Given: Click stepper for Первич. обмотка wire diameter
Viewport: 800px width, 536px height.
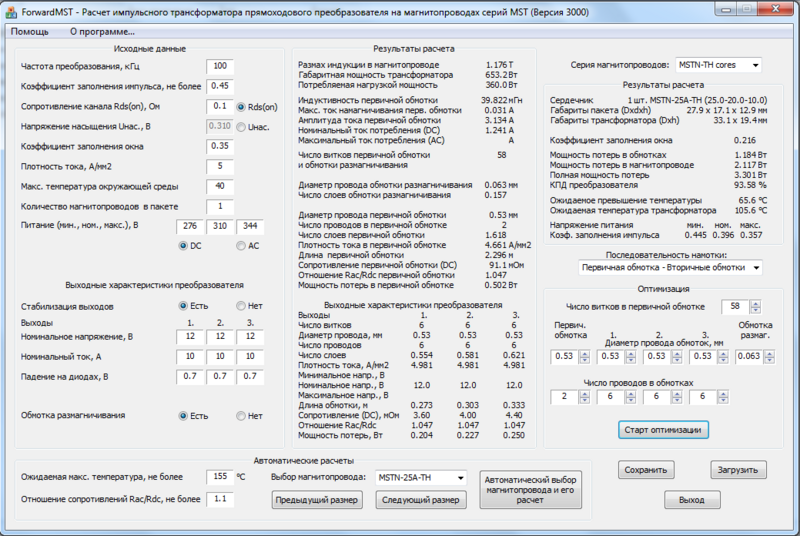Looking at the screenshot, I should click(585, 356).
